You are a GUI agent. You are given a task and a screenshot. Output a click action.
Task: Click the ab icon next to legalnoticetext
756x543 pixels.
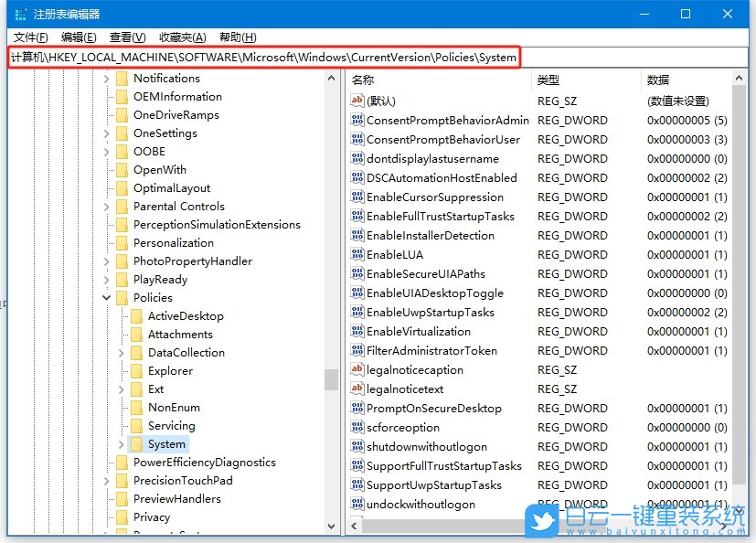pos(357,389)
